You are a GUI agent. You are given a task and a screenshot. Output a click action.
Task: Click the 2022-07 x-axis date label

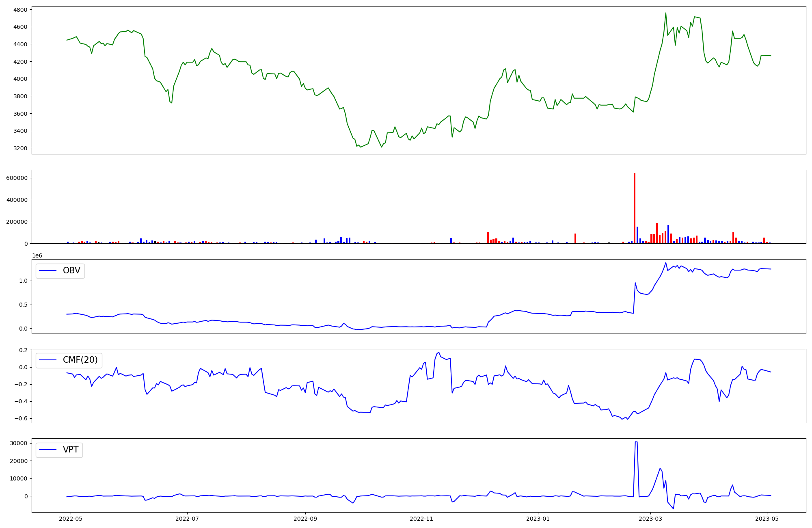click(187, 518)
